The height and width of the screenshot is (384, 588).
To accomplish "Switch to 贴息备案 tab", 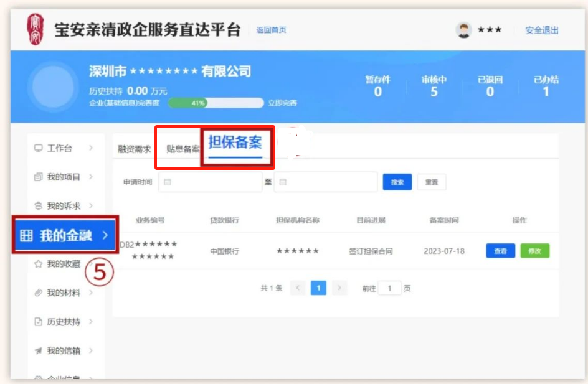I will [183, 149].
